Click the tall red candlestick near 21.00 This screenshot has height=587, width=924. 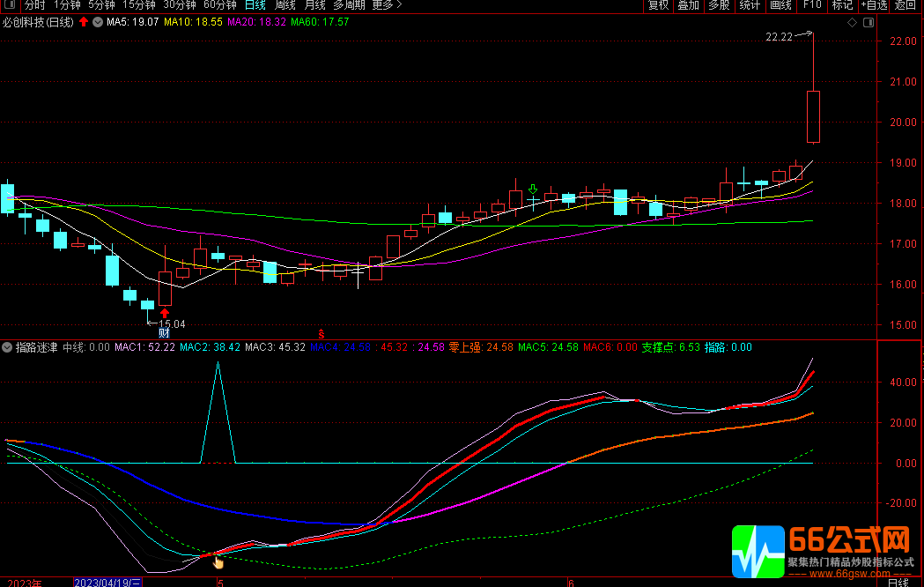(813, 116)
